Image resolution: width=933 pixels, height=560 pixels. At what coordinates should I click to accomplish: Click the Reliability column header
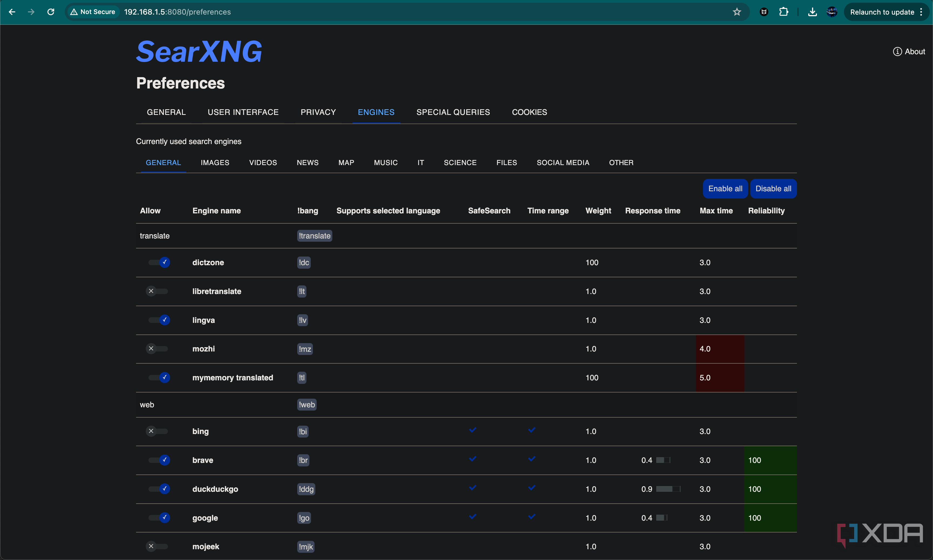(x=766, y=211)
